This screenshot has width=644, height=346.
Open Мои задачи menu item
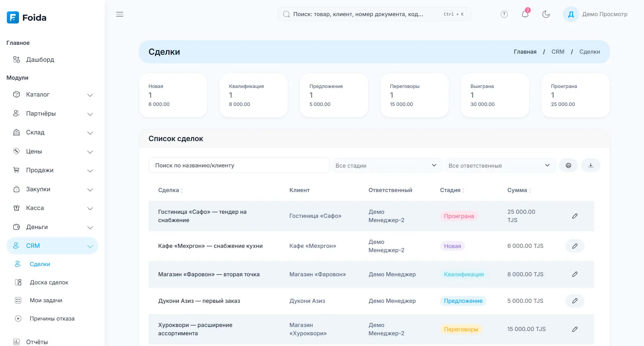[x=46, y=300]
